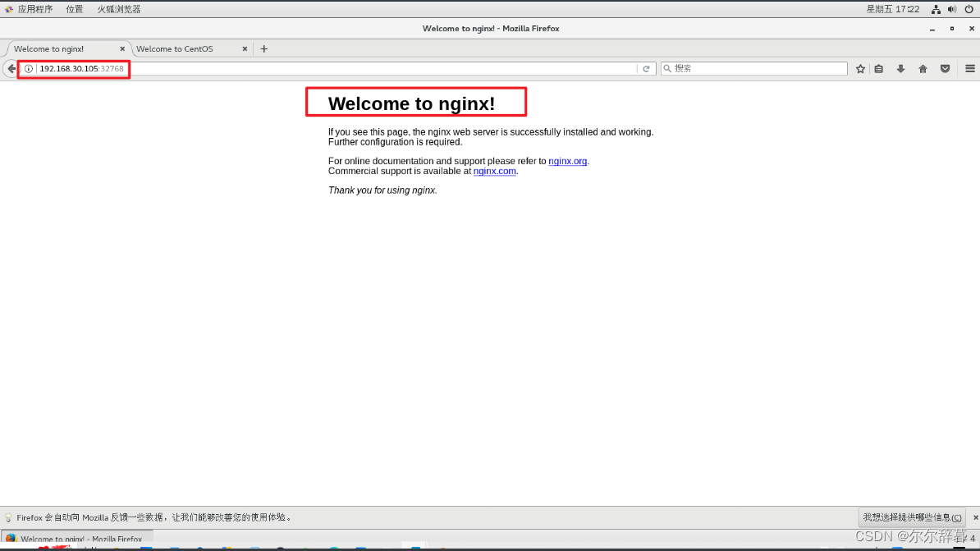This screenshot has width=980, height=551.
Task: Maximize the Firefox window
Action: click(x=952, y=29)
